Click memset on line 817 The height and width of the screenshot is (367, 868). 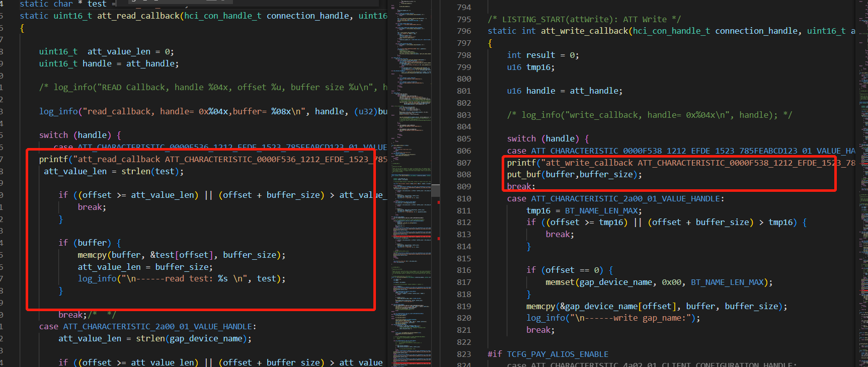tap(561, 282)
